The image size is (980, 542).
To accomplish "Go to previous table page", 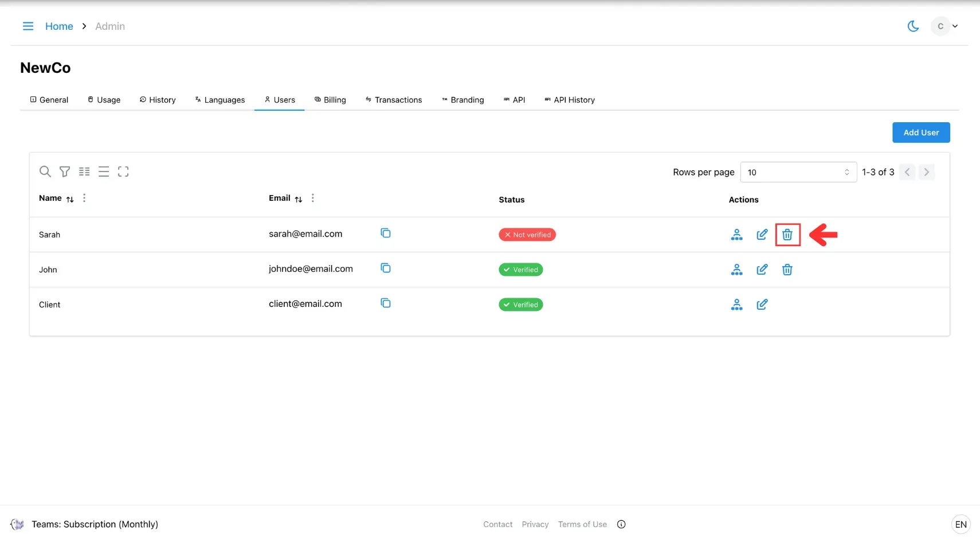I will 907,172.
